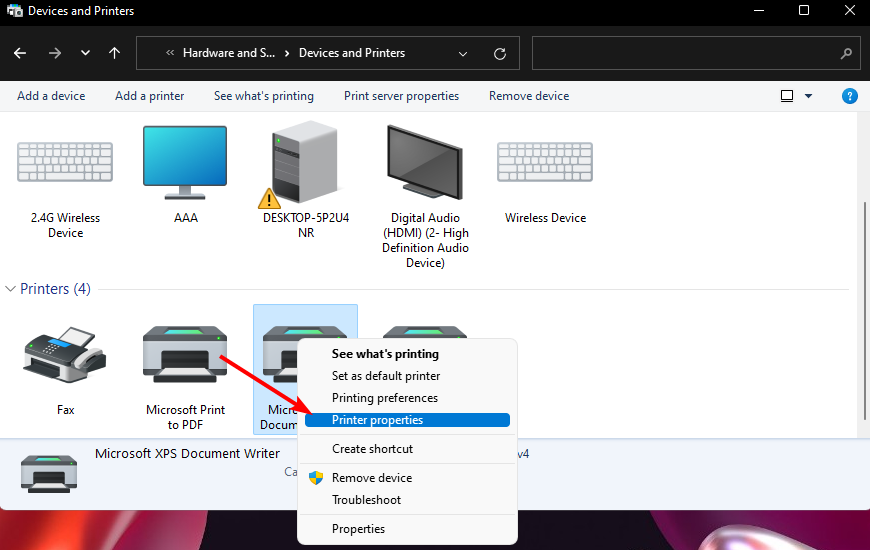
Task: Open the help question mark icon
Action: pos(849,96)
